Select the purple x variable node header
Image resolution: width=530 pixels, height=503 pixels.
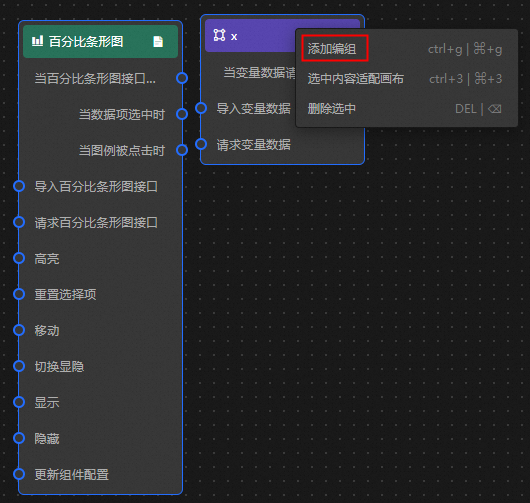point(250,35)
